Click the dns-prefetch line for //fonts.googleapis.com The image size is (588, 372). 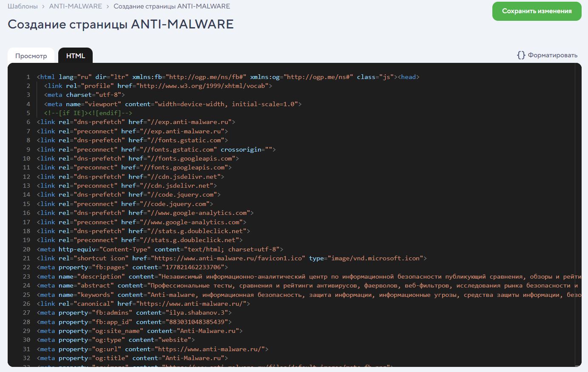(138, 158)
